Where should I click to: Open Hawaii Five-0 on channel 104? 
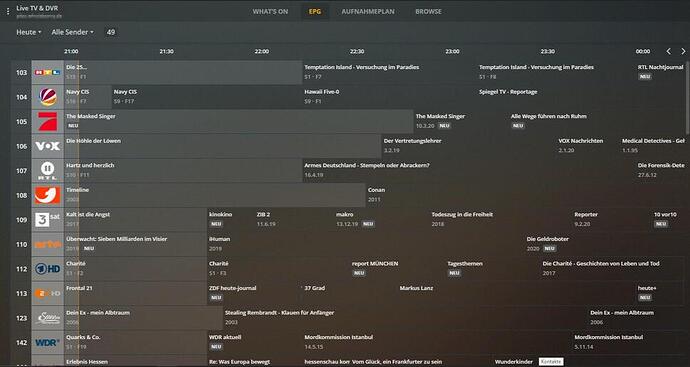coord(390,97)
